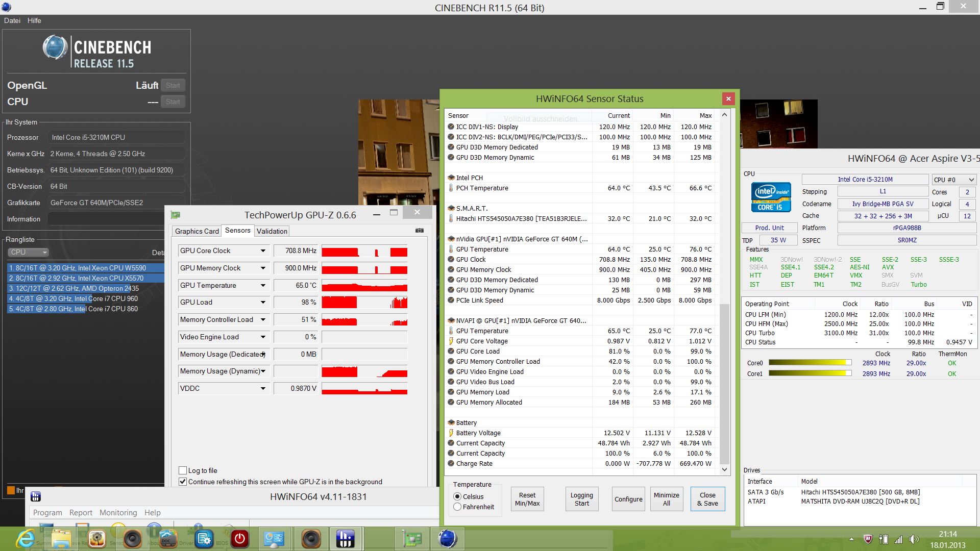Click the GPU-Z screenshot camera icon
The height and width of the screenshot is (551, 980).
420,231
